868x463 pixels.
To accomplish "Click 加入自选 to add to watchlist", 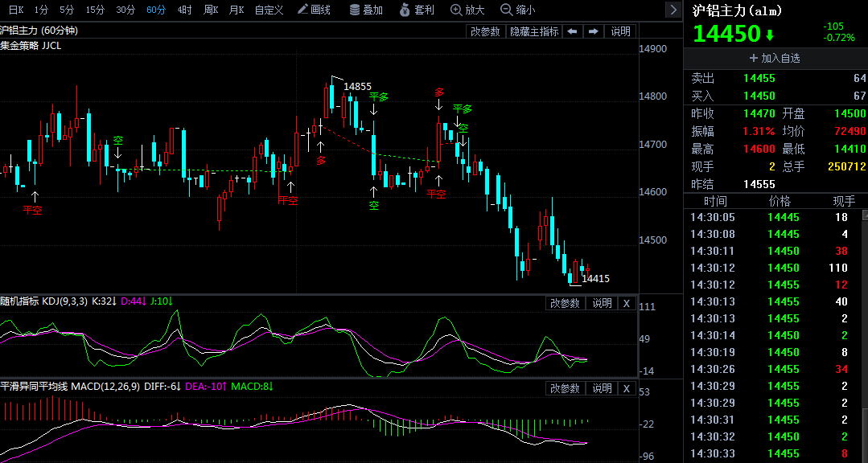I will coord(775,58).
